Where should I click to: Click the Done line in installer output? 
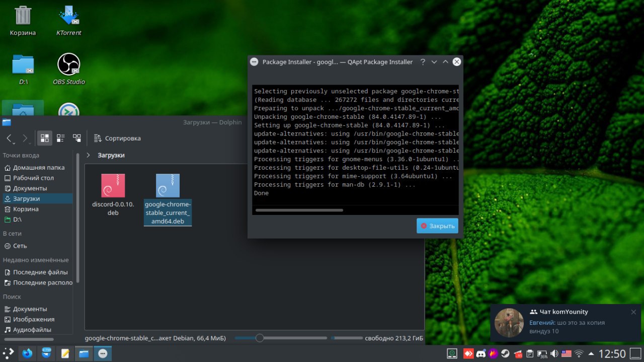(261, 193)
